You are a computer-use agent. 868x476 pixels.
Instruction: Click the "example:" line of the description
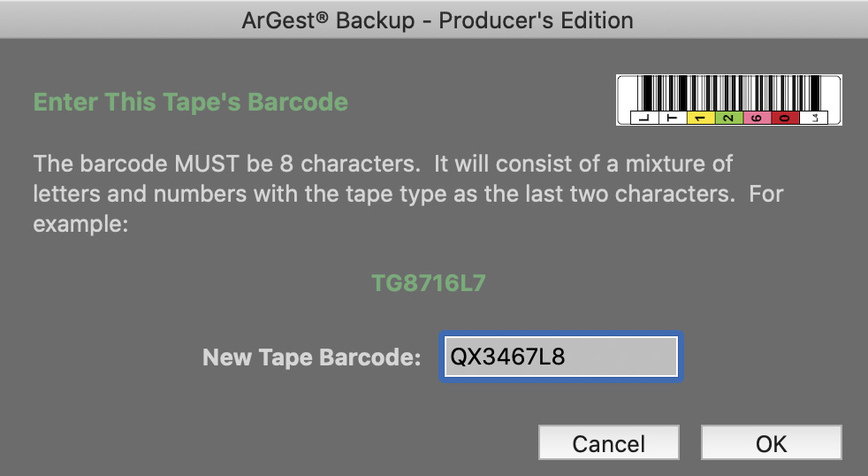pyautogui.click(x=80, y=225)
